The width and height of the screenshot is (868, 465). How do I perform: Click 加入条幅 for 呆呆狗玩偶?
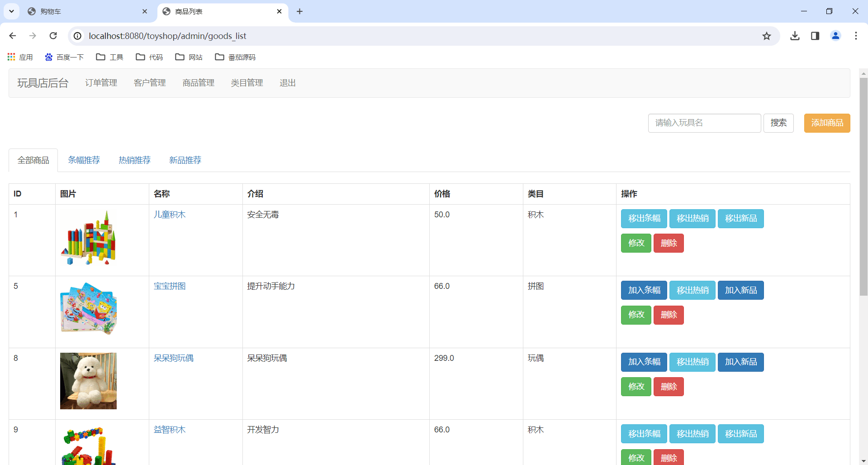644,362
